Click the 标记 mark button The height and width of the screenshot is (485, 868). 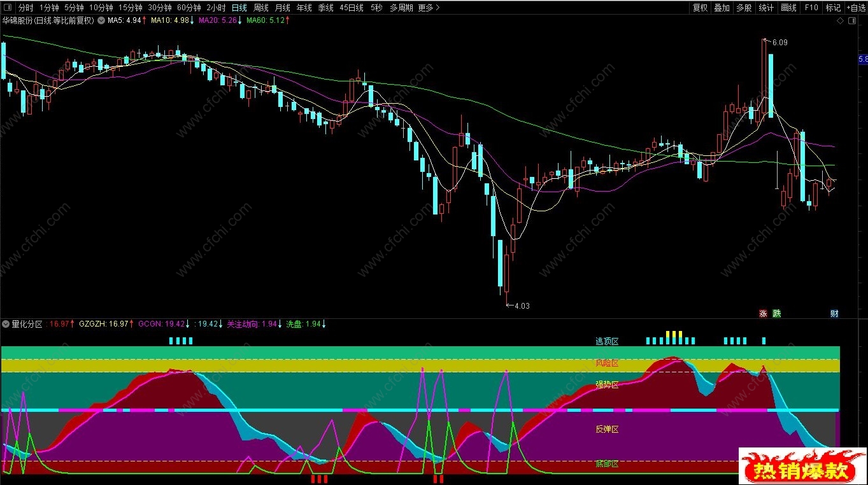point(833,8)
